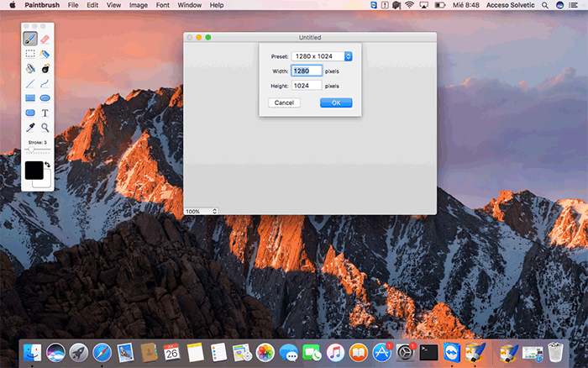The width and height of the screenshot is (588, 368).
Task: Swap foreground and background colors arrow
Action: pyautogui.click(x=48, y=165)
